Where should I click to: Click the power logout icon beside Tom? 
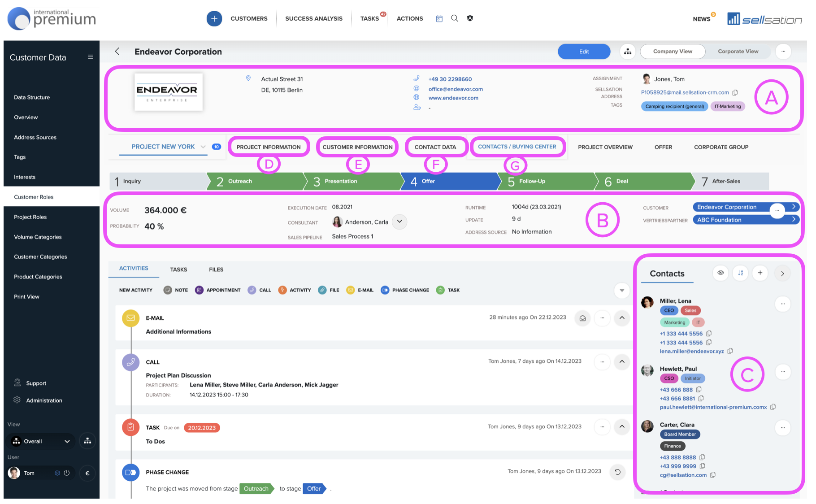coord(67,473)
